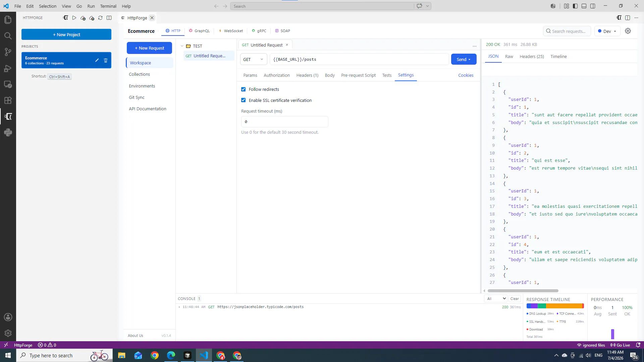Open the Extensions view
Screen dimensions: 644x362
[x=8, y=101]
